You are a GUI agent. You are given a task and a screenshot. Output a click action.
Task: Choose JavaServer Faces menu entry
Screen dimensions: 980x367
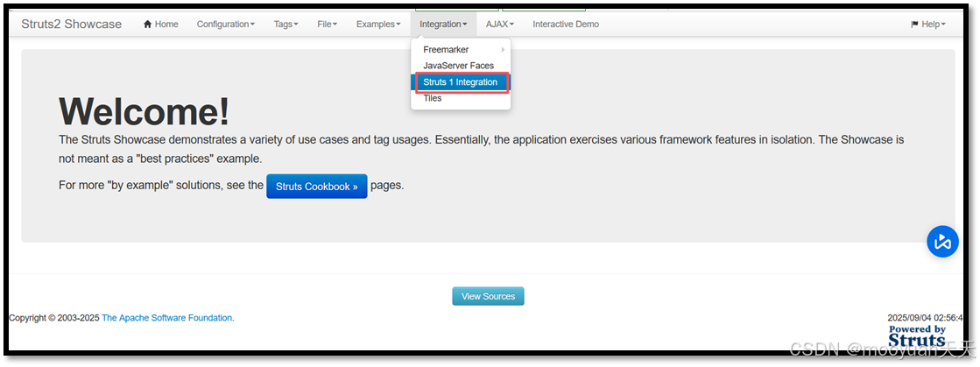click(461, 66)
